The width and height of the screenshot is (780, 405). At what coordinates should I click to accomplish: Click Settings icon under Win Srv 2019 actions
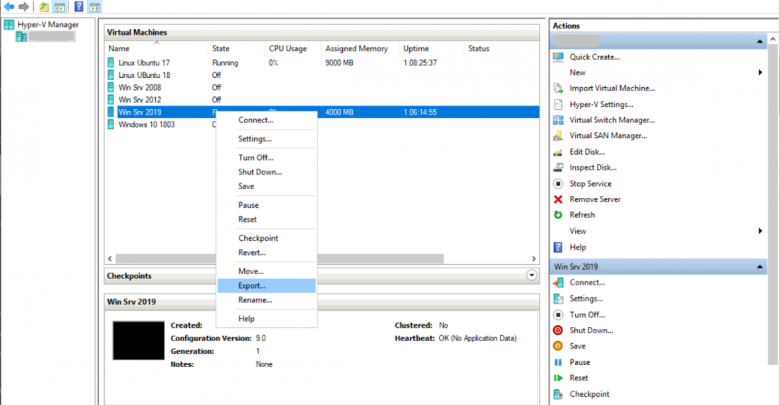[558, 299]
